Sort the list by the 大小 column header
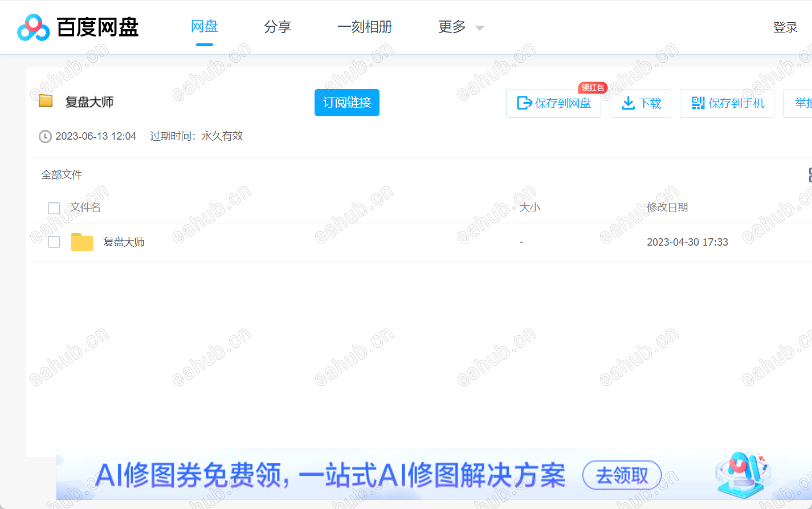Image resolution: width=812 pixels, height=509 pixels. [x=529, y=207]
